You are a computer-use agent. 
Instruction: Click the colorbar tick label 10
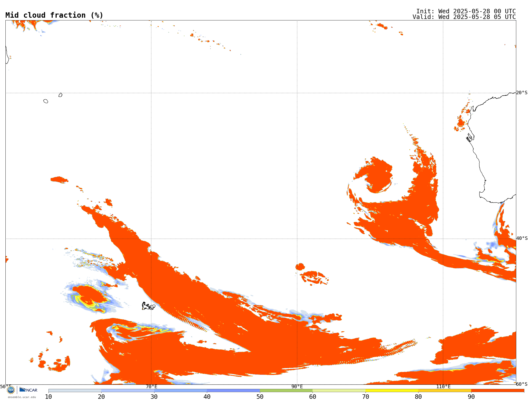[x=49, y=397]
